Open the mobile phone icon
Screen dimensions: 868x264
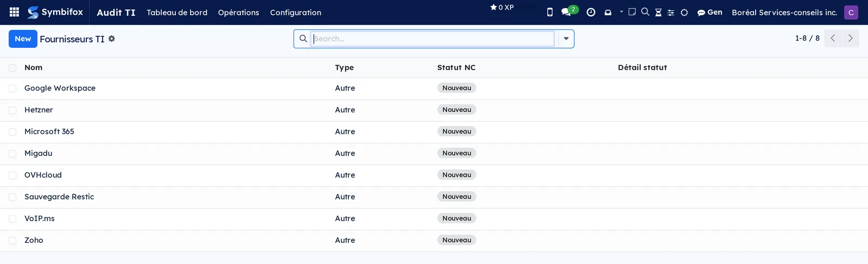(550, 12)
